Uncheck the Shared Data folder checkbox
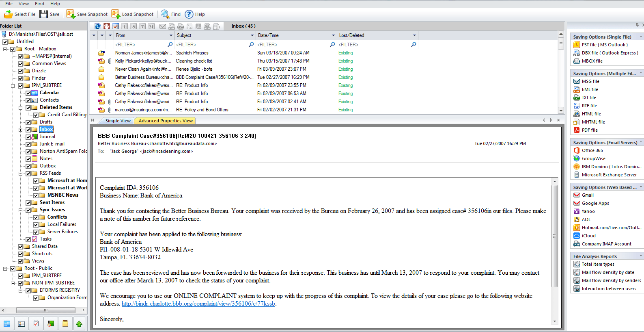Viewport: 644px width, 332px height. coord(21,247)
